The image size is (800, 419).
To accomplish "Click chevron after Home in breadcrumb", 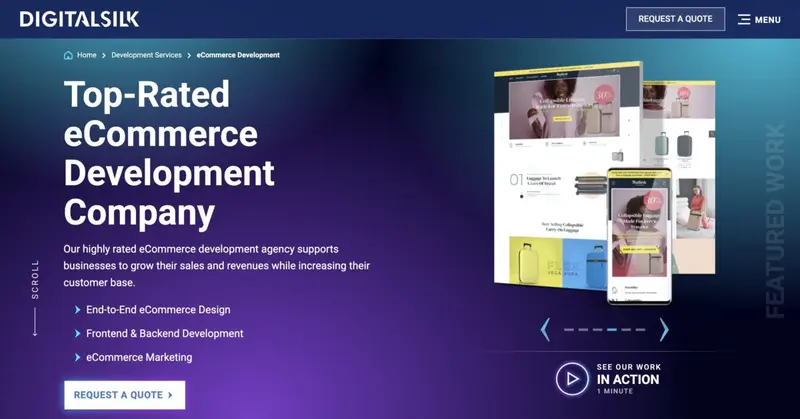I will pyautogui.click(x=104, y=55).
